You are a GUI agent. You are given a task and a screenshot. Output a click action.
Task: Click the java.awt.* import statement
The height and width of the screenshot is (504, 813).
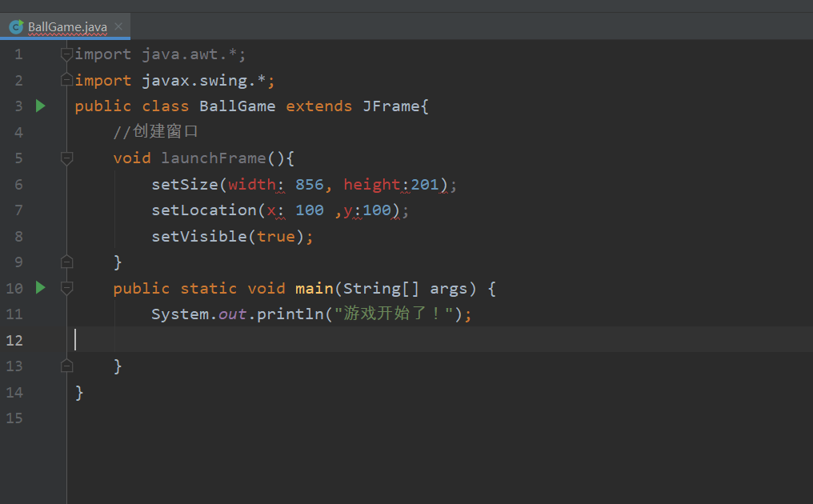(x=160, y=54)
